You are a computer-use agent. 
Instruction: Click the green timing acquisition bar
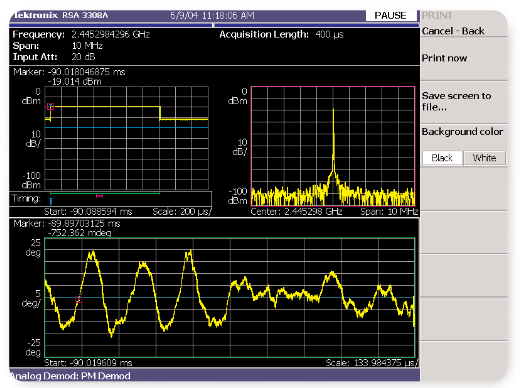105,193
